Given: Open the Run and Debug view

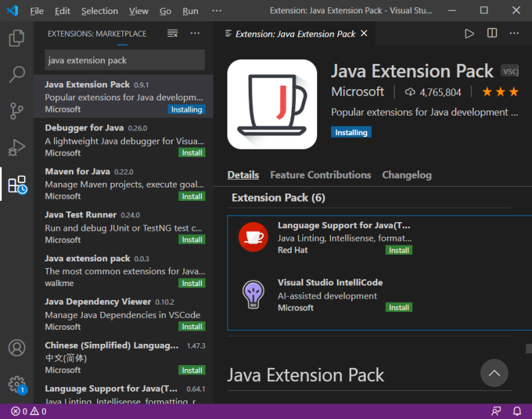Looking at the screenshot, I should (x=17, y=147).
